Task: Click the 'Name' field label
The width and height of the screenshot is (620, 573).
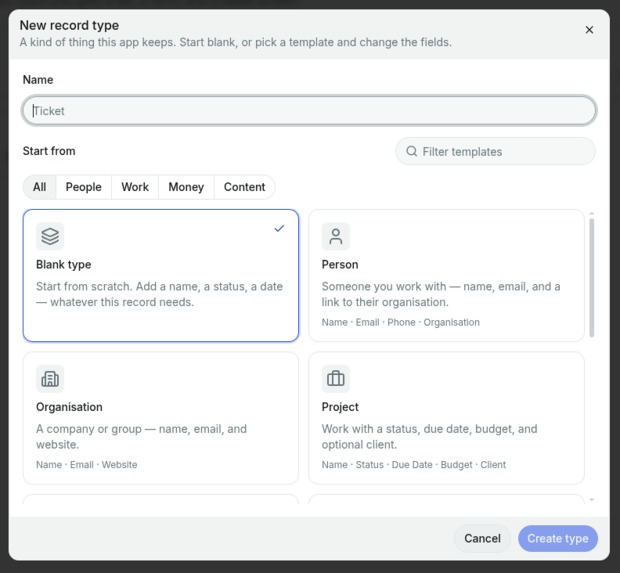Action: (x=38, y=80)
